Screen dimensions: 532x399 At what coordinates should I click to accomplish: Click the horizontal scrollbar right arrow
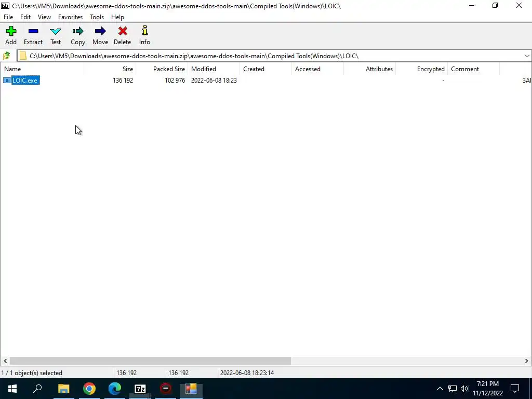[527, 361]
